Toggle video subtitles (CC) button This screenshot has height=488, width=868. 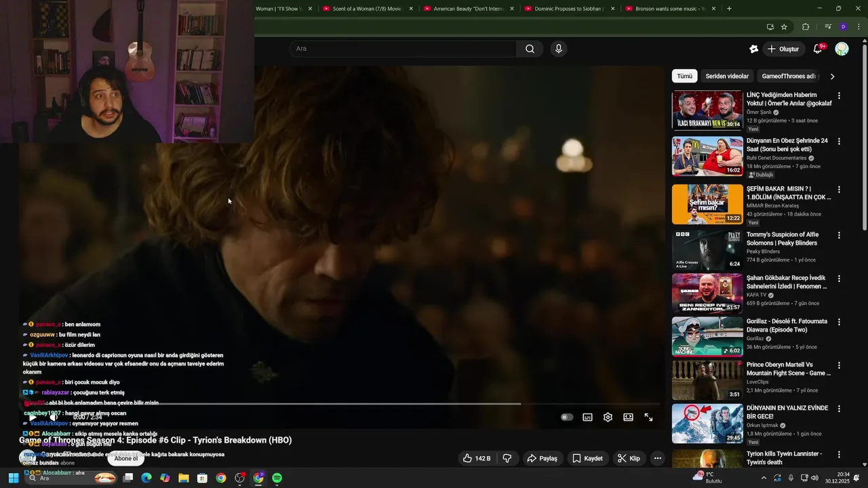[x=587, y=418]
